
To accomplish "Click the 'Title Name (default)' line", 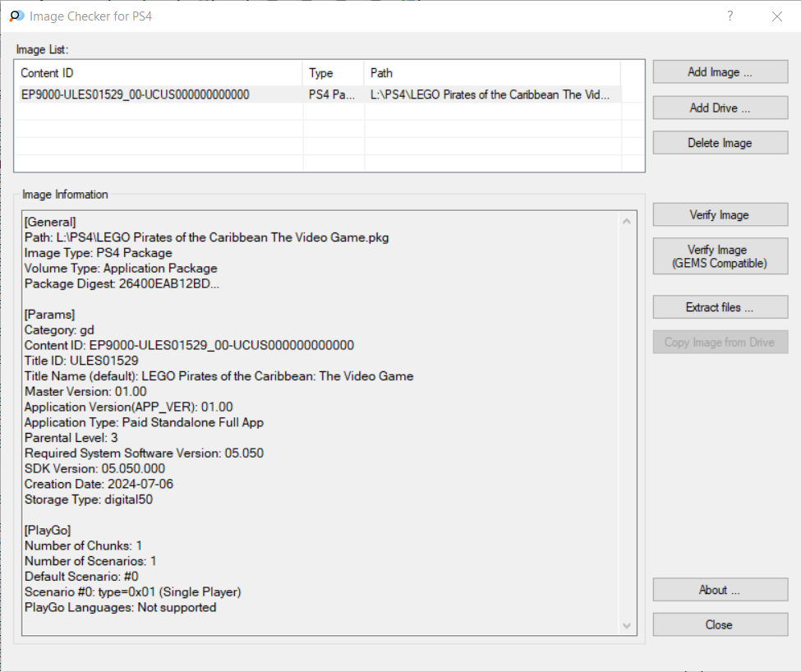I will [x=219, y=375].
